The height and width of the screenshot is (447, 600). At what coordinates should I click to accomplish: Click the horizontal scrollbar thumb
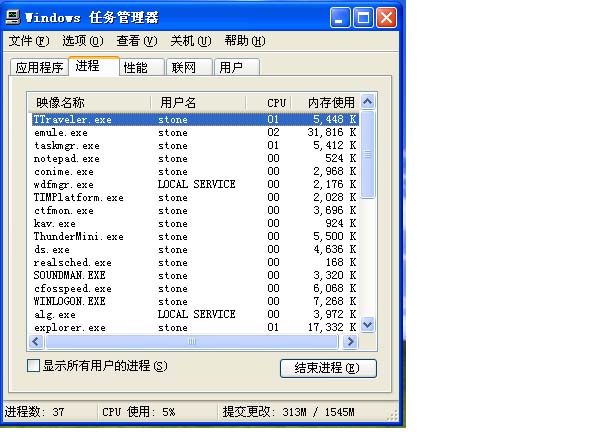(x=192, y=341)
